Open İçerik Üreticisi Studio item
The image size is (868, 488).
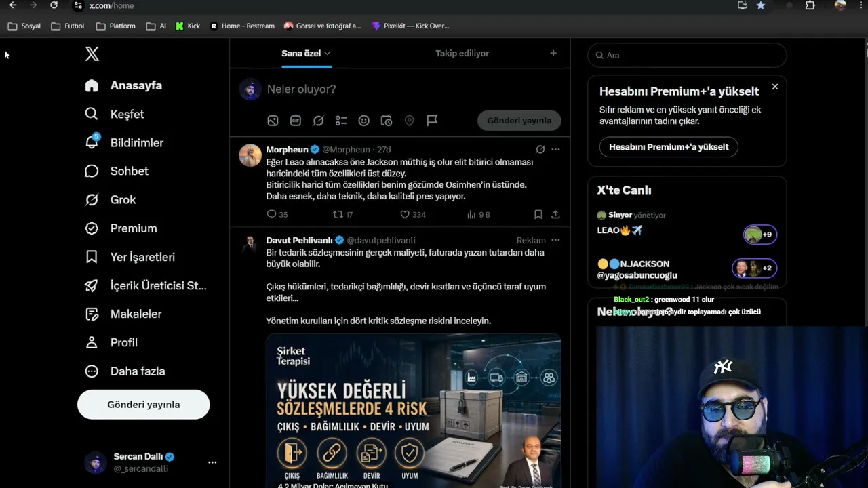tap(146, 285)
